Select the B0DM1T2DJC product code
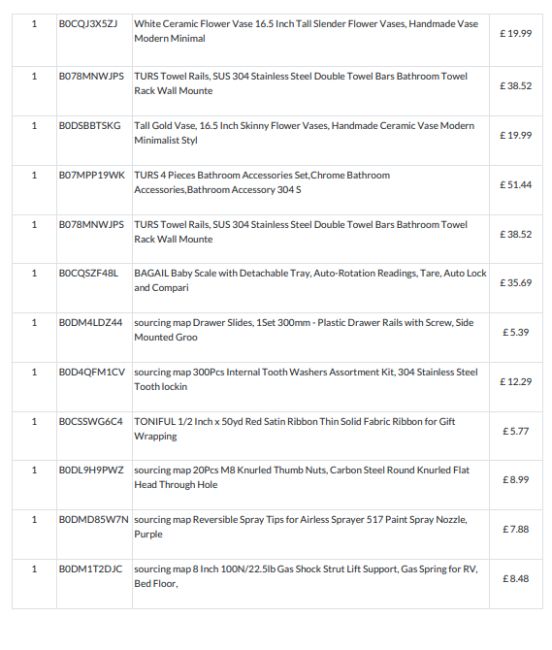The height and width of the screenshot is (650, 552). [x=90, y=569]
